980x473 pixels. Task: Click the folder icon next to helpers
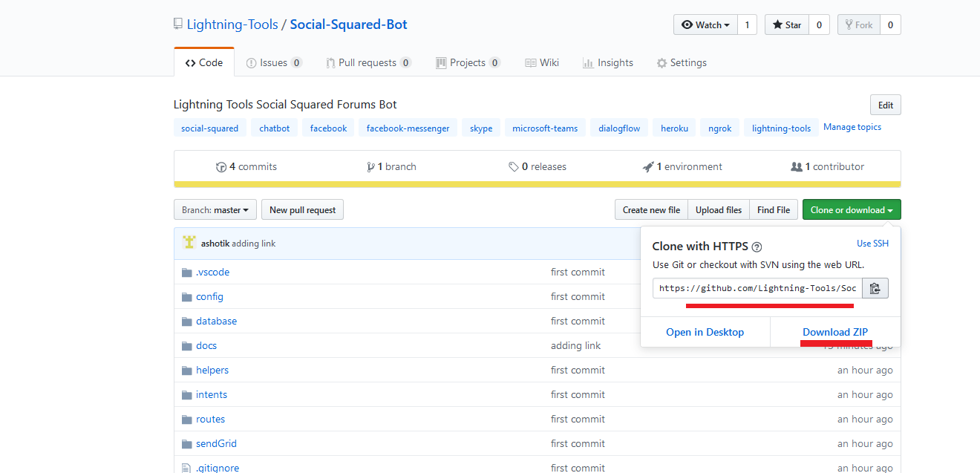click(187, 371)
